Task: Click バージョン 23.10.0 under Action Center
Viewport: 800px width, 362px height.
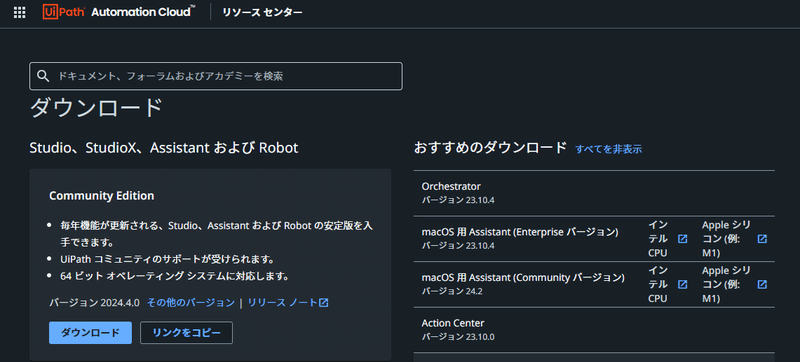Action: pyautogui.click(x=458, y=337)
